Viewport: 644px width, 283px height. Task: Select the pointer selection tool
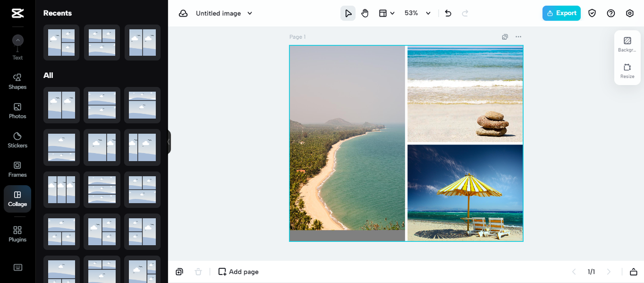click(348, 13)
